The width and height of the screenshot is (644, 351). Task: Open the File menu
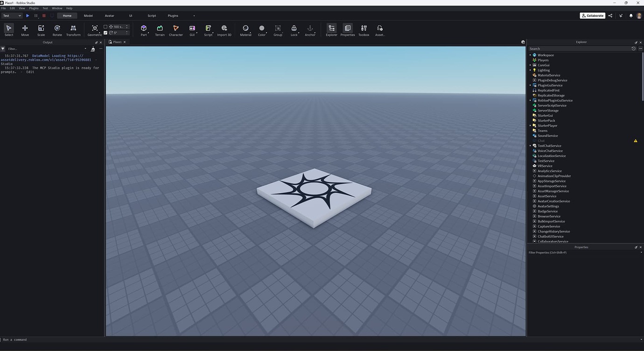tap(4, 8)
